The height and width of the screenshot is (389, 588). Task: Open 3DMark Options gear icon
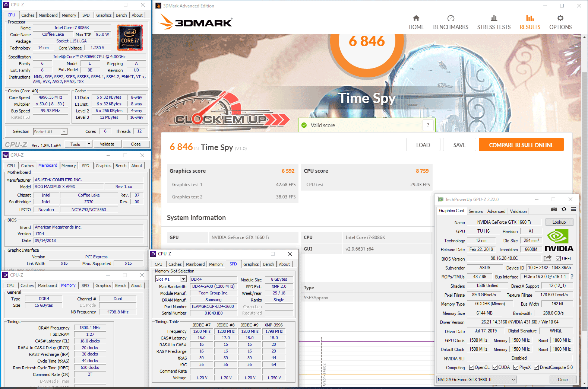560,18
